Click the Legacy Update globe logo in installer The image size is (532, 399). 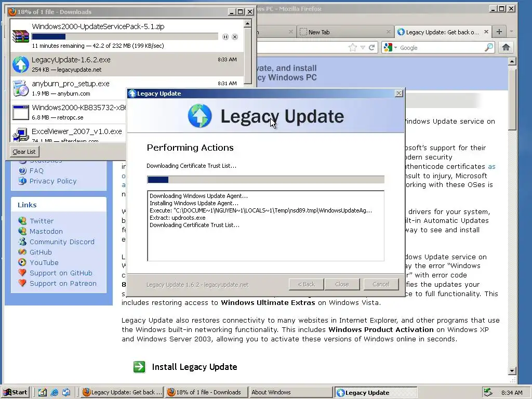tap(200, 116)
